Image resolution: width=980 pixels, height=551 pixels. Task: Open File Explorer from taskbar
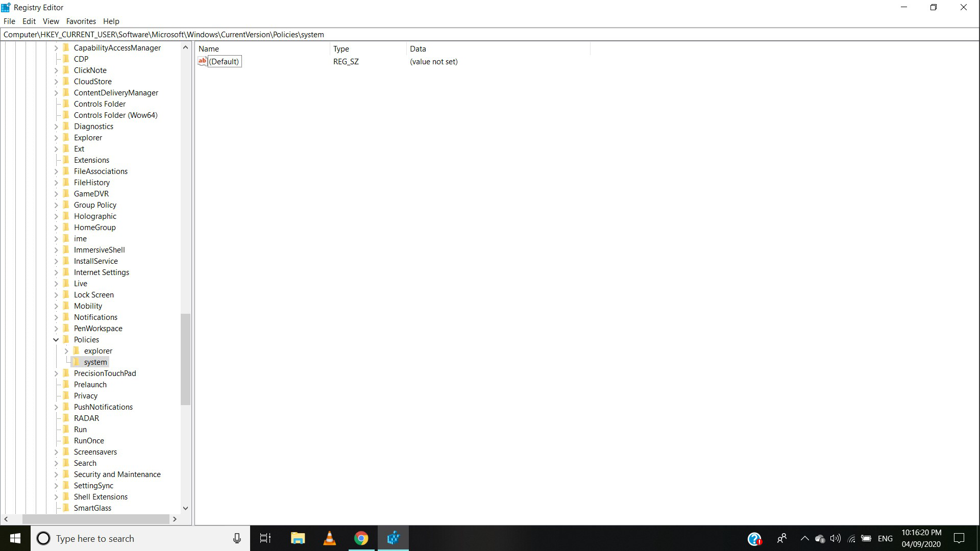(298, 538)
